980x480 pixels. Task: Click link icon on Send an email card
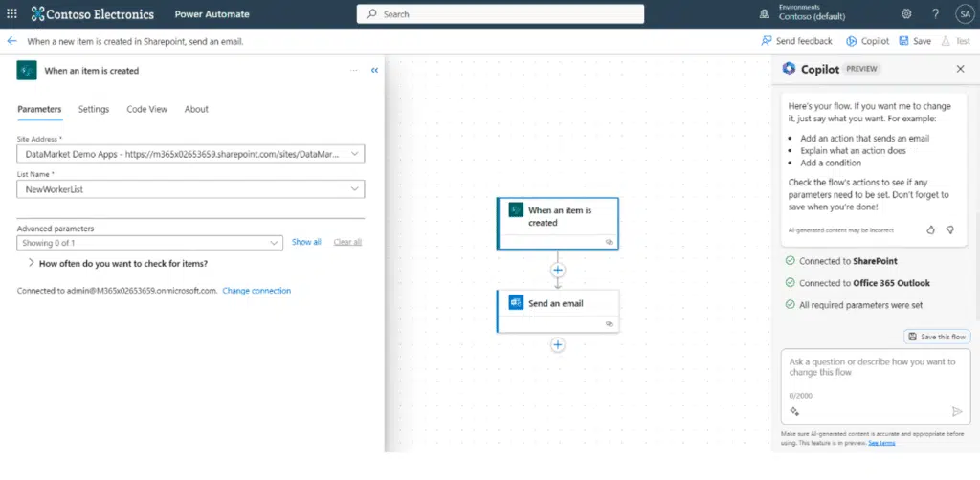tap(610, 324)
